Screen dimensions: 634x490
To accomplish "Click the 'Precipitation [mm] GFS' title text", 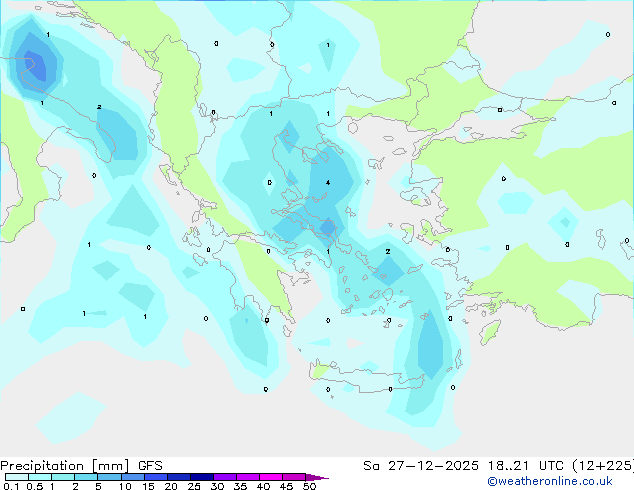I will pos(81,466).
